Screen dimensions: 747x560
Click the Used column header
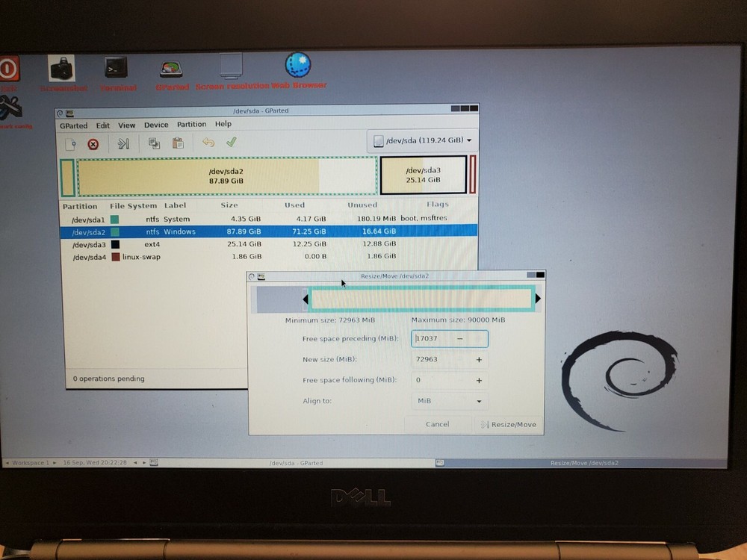294,205
